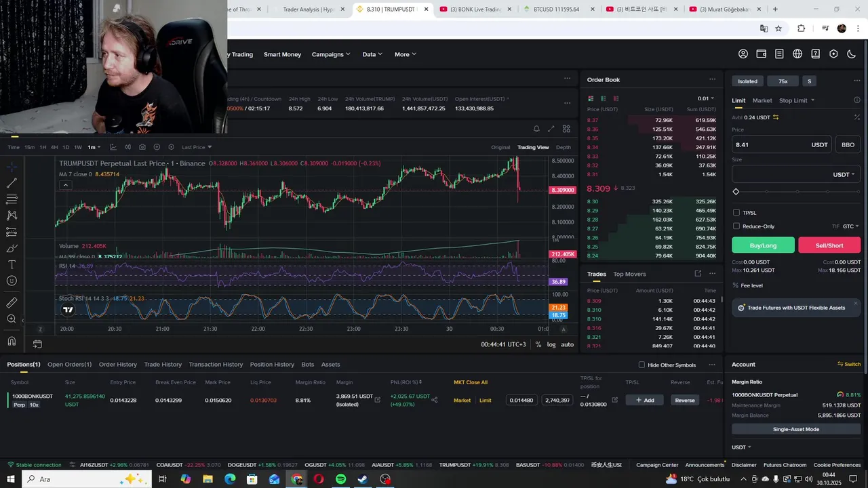Open the 1m interval dropdown
Viewport: 868px width, 488px height.
94,147
